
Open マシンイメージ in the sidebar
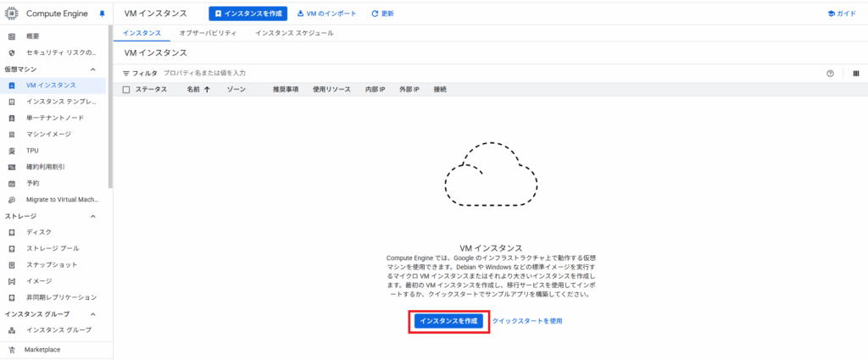[48, 135]
